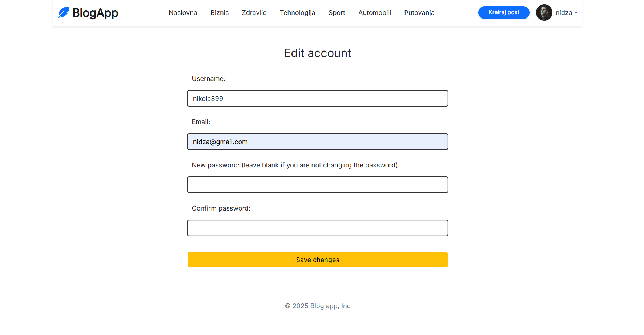The height and width of the screenshot is (335, 644).
Task: Select Tehnologija in the navigation bar
Action: click(x=297, y=13)
